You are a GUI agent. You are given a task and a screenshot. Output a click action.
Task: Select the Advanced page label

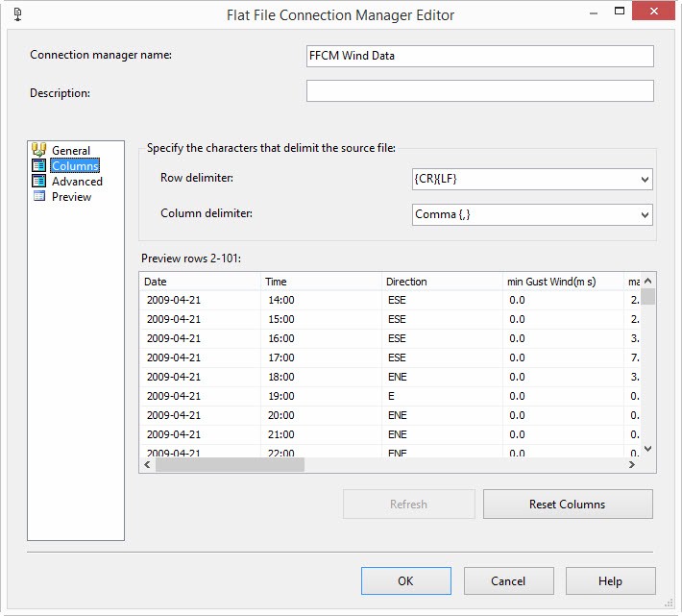(x=77, y=182)
